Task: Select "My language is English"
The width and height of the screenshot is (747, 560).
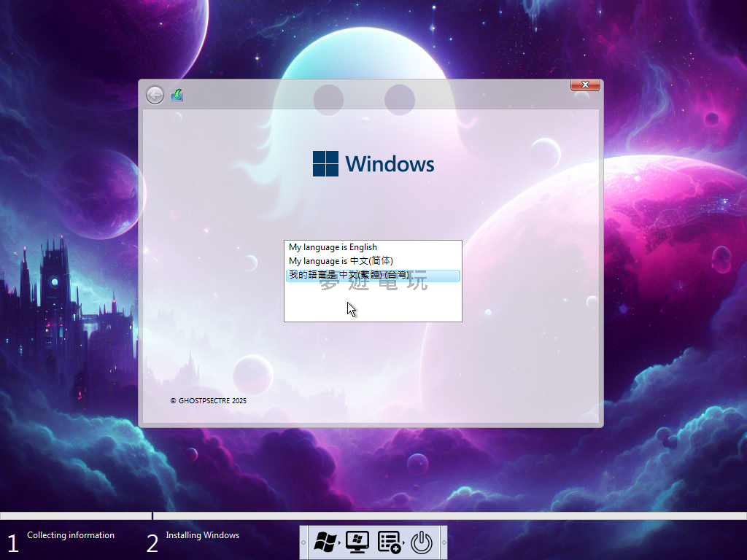Action: 333,247
